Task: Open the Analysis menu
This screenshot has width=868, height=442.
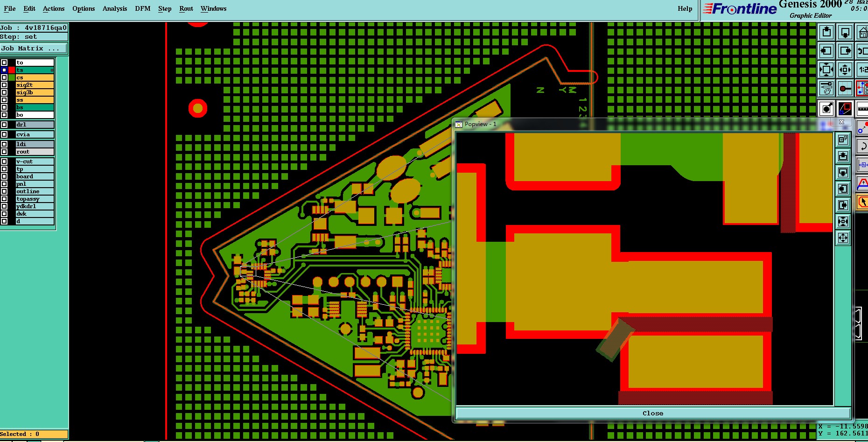Action: pos(115,8)
